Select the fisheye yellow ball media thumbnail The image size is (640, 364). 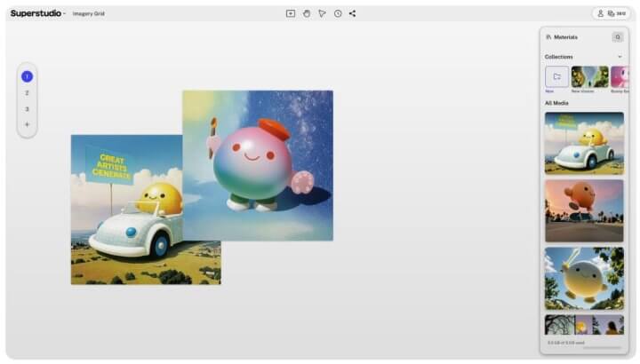point(584,279)
